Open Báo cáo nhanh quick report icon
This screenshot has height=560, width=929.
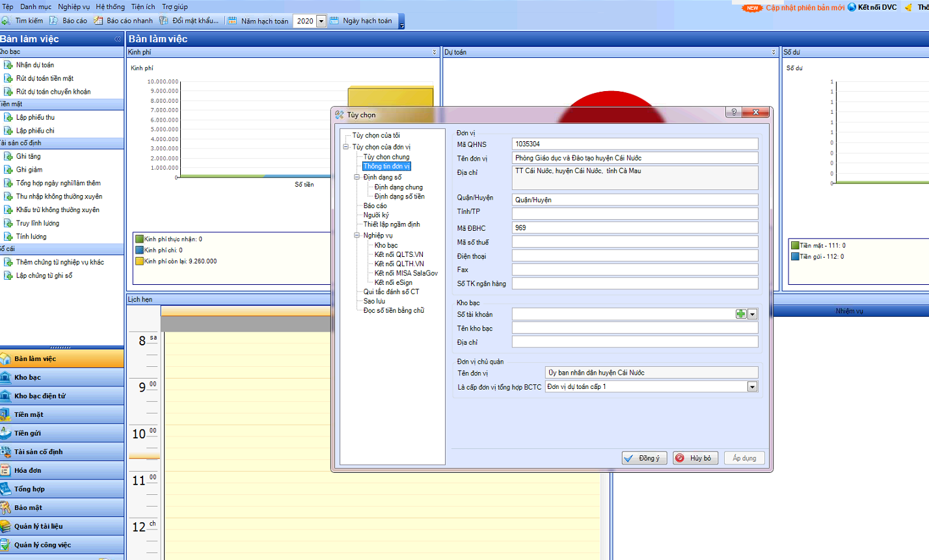click(98, 21)
